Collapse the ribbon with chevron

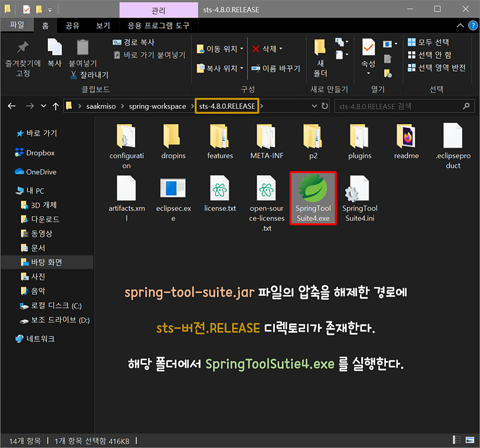pyautogui.click(x=460, y=25)
